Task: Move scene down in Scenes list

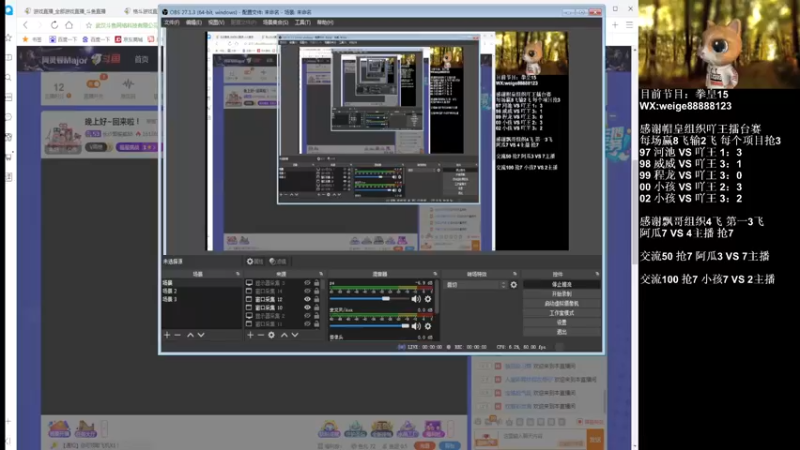Action: point(201,335)
